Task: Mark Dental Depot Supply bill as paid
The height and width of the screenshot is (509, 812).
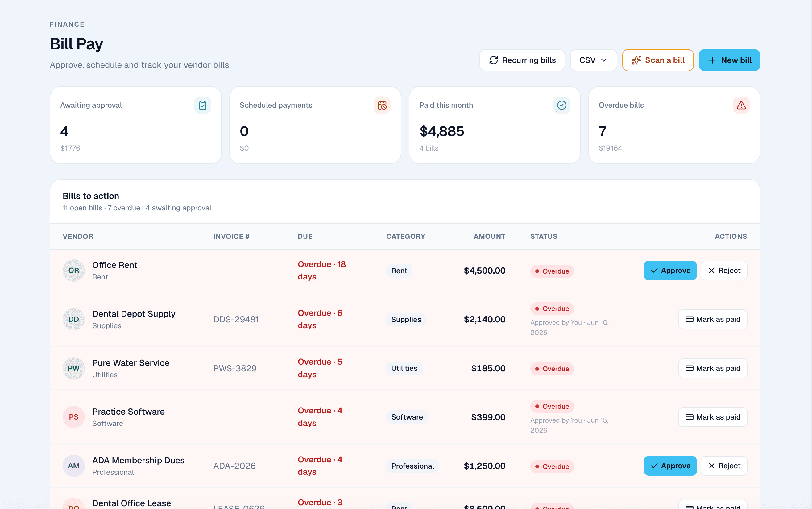Action: [x=713, y=319]
